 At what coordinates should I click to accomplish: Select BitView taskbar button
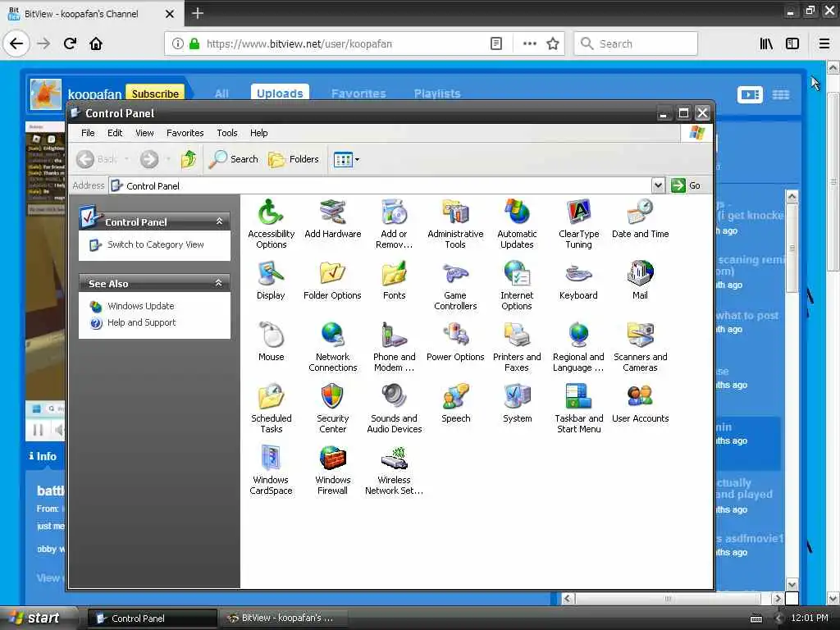pos(283,619)
